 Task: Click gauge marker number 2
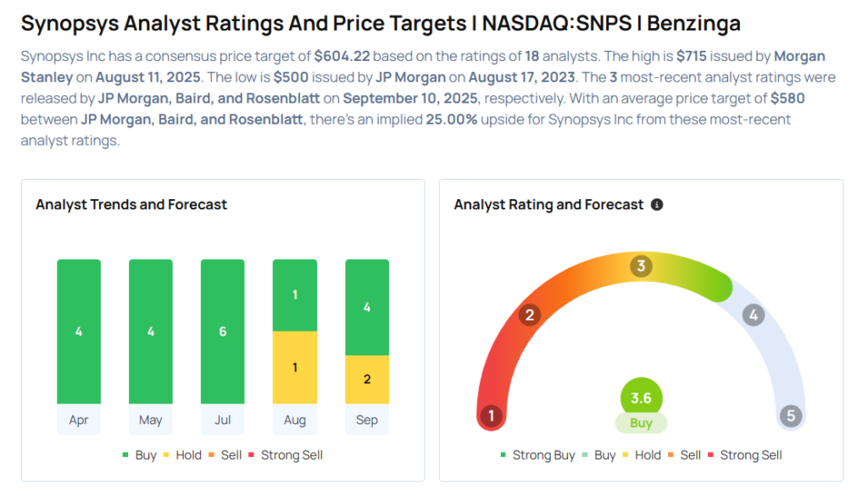point(530,315)
